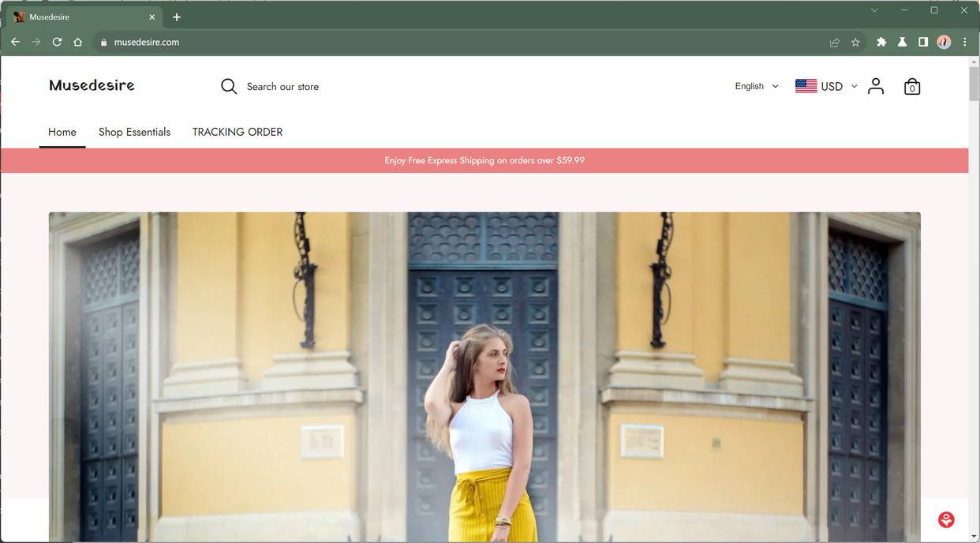Open the USD currency dropdown
The width and height of the screenshot is (980, 543).
coord(837,86)
